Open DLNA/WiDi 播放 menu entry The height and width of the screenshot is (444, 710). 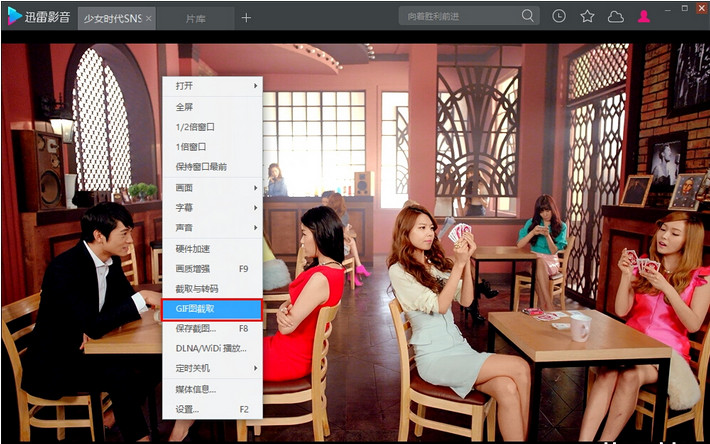click(212, 348)
